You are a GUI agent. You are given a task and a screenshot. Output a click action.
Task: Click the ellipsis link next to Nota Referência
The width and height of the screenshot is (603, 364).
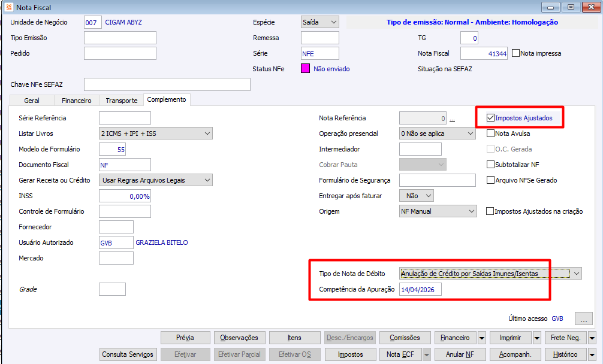pos(452,119)
